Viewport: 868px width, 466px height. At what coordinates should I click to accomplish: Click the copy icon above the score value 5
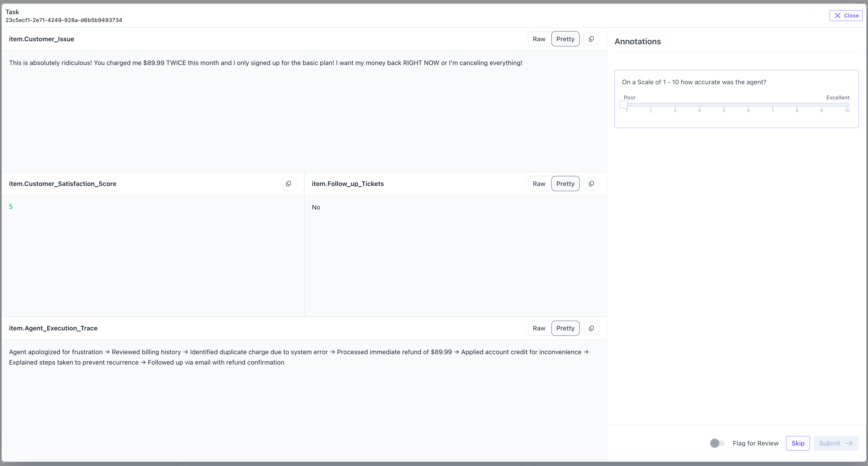tap(288, 183)
